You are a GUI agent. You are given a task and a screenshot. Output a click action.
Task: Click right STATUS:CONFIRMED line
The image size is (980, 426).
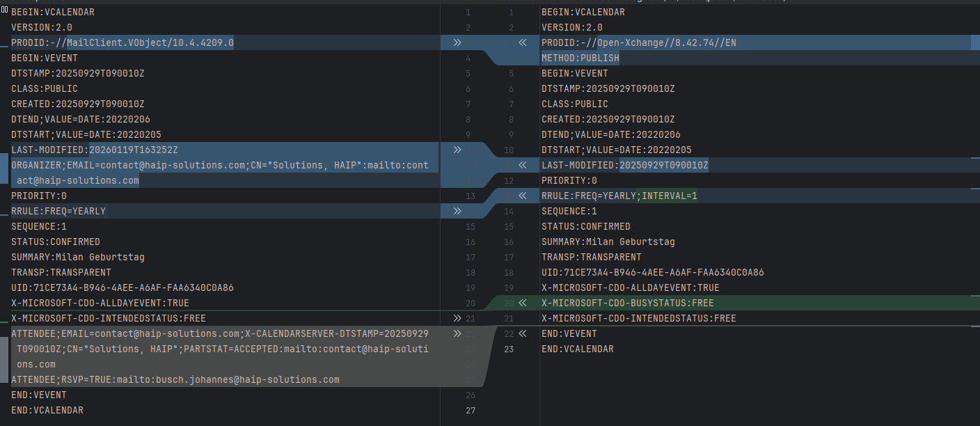pyautogui.click(x=585, y=226)
